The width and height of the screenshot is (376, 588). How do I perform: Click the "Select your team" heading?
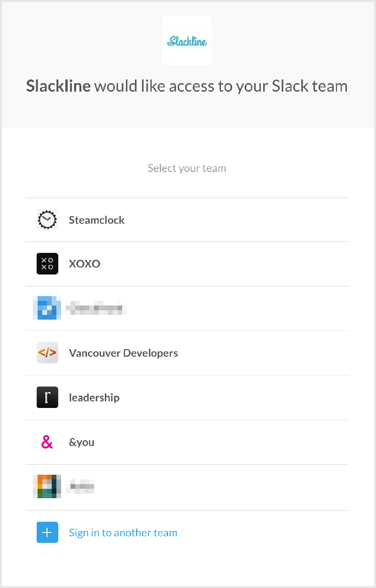[x=187, y=168]
